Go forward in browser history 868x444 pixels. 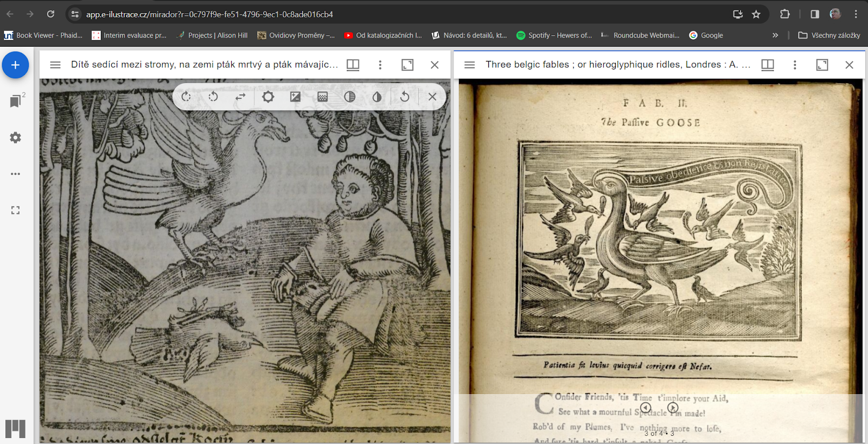(x=30, y=14)
